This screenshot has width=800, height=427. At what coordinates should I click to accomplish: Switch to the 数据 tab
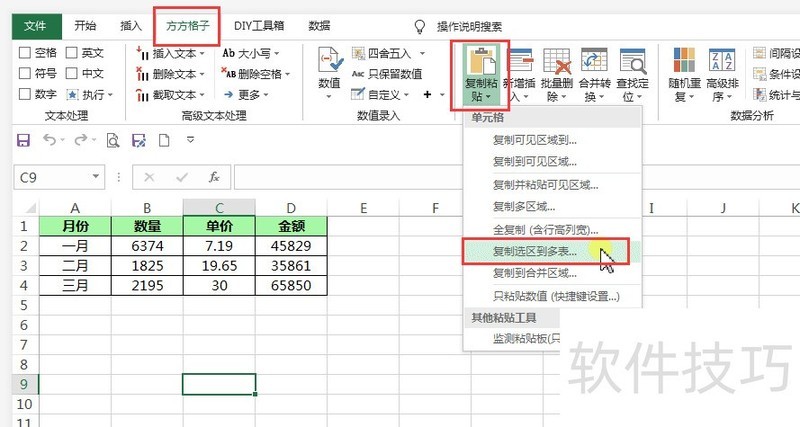(x=319, y=26)
